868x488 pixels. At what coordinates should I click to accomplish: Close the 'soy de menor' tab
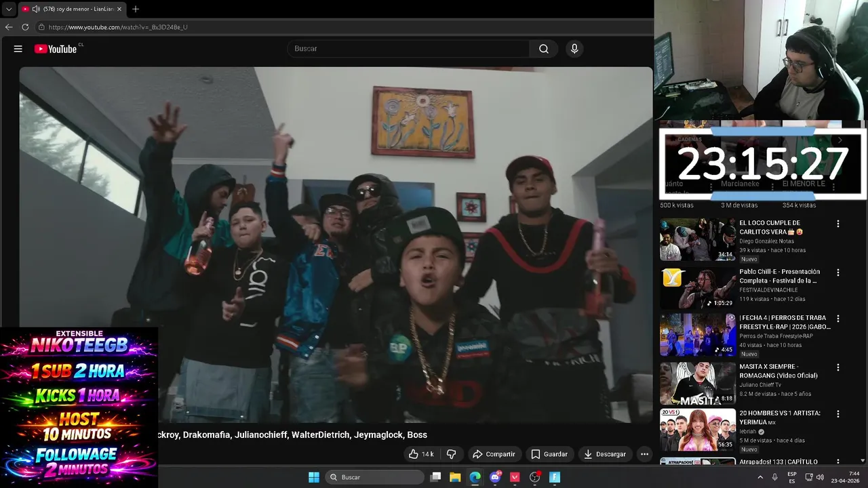coord(119,9)
